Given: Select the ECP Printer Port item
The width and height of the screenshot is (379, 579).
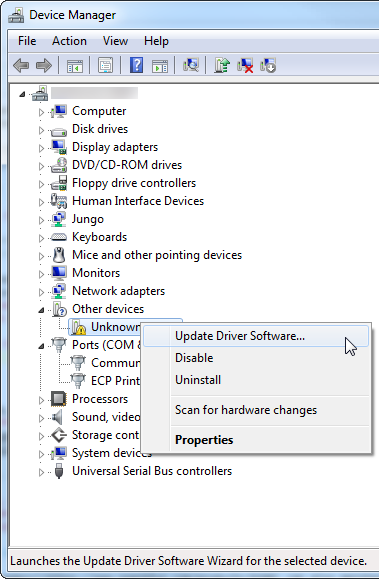Looking at the screenshot, I should (116, 381).
